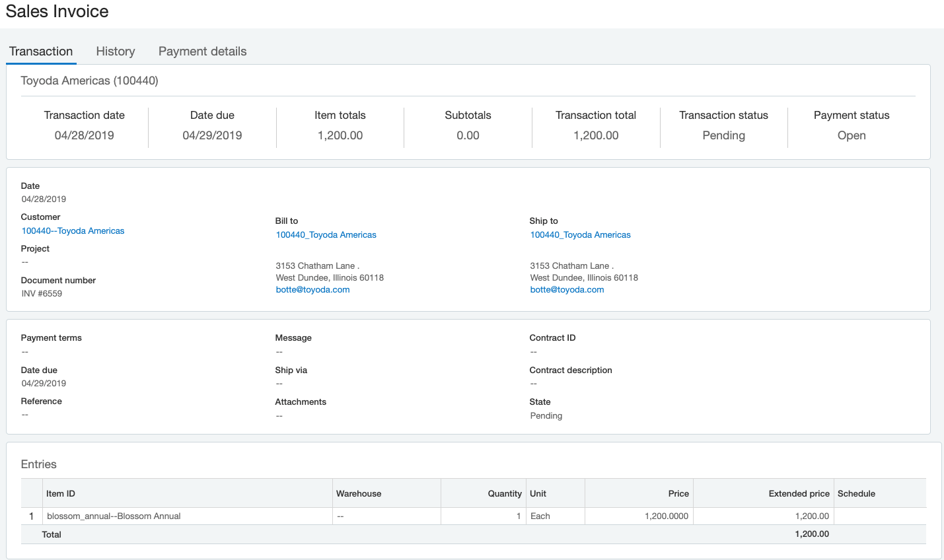The width and height of the screenshot is (944, 560).
Task: Click the Extended price column header
Action: [x=799, y=494]
